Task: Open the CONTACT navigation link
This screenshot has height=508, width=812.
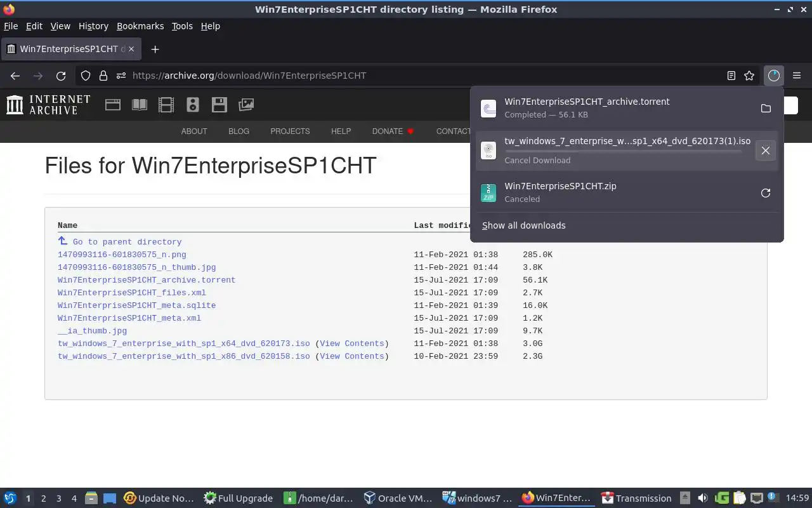Action: pos(453,131)
